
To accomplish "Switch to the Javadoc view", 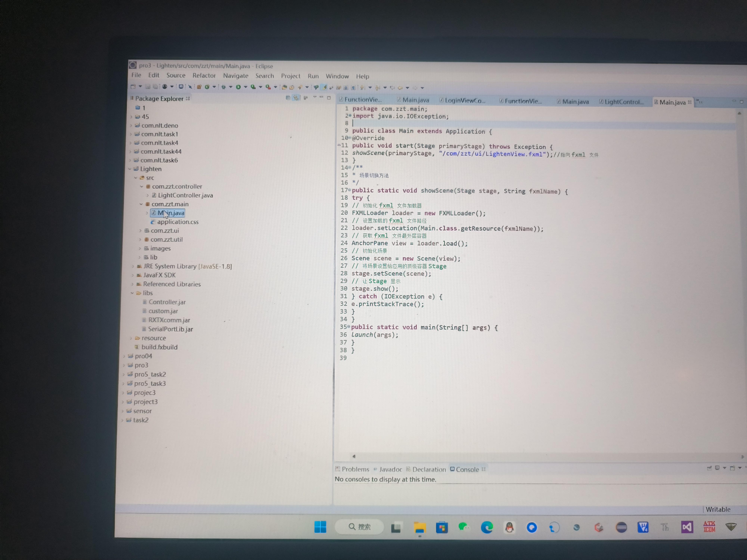I will [x=391, y=469].
